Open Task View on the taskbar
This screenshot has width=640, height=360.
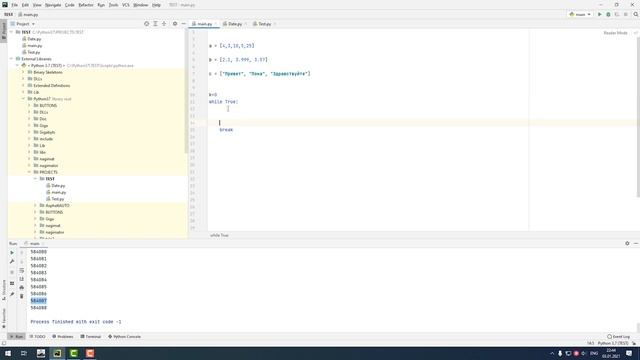tap(24, 353)
